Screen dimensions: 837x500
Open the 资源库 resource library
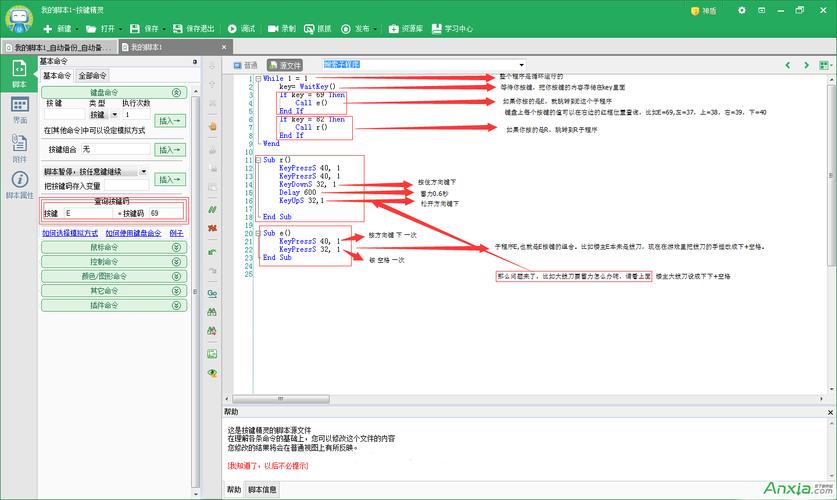click(406, 29)
